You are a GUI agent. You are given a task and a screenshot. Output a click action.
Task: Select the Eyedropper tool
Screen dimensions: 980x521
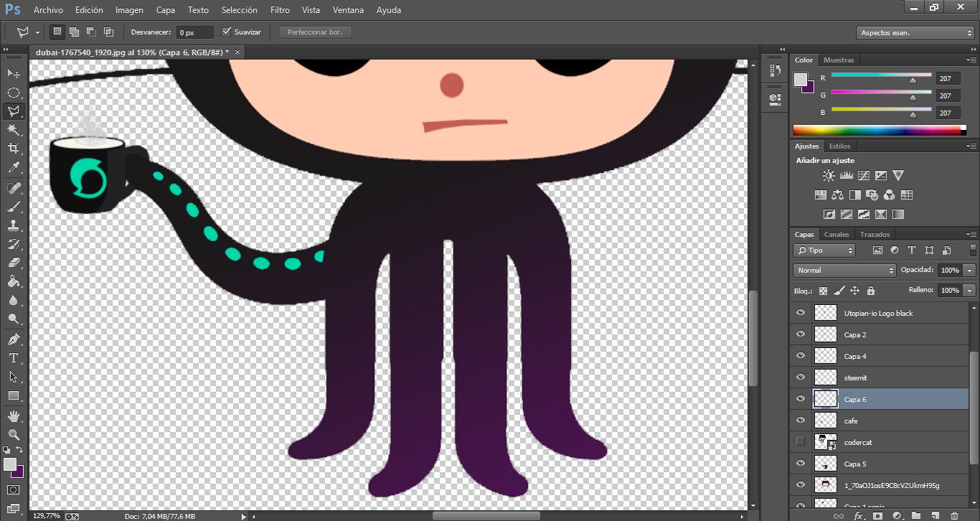click(13, 167)
